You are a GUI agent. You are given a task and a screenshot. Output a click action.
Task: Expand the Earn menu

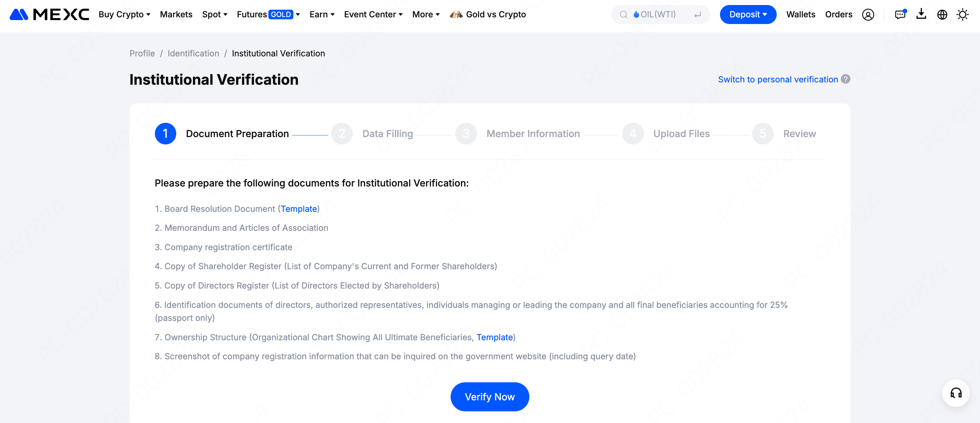pos(322,14)
